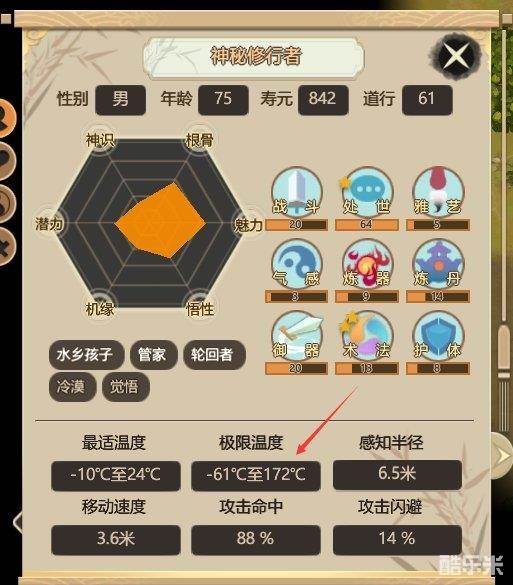Screen dimensions: 513x585
Task: Open the 雅艺 arts skill icon
Action: pyautogui.click(x=438, y=191)
